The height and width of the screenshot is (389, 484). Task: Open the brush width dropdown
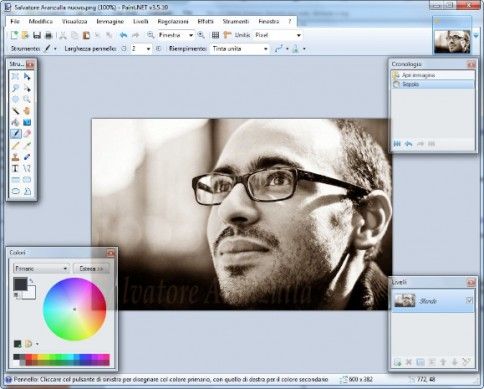[148, 49]
